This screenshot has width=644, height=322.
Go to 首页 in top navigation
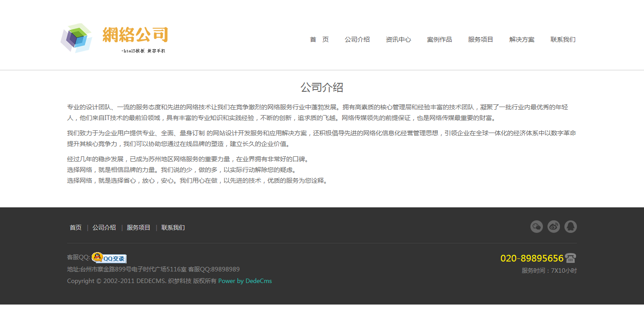[x=319, y=39]
